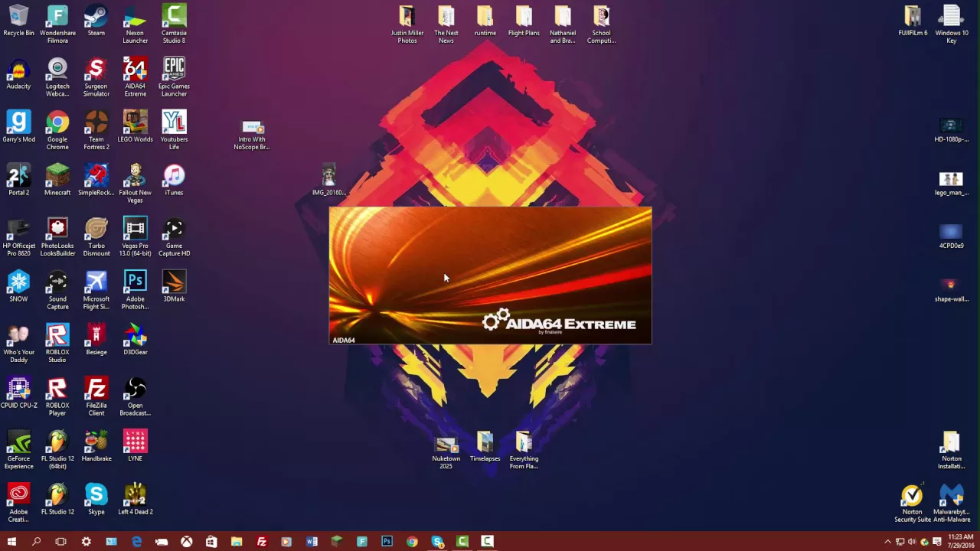Select Norton Security Suite desktop icon
Viewport: 980px width, 551px height.
click(912, 504)
